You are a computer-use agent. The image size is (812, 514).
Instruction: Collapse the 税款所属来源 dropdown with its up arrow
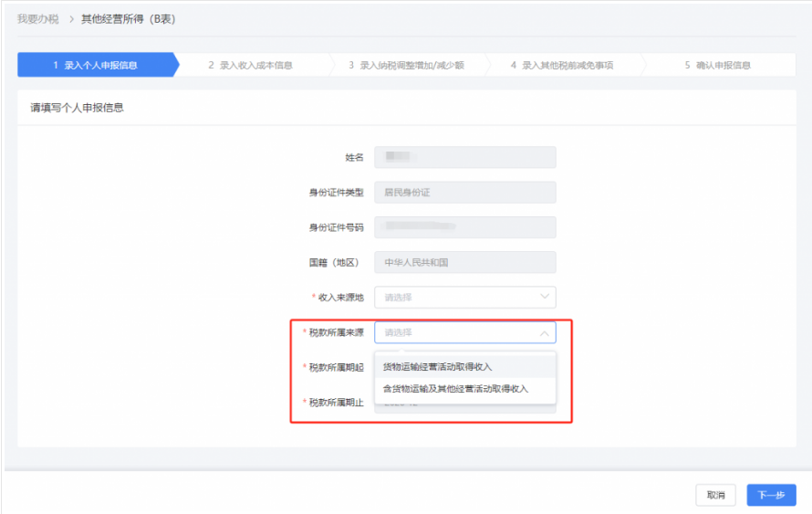(x=545, y=333)
